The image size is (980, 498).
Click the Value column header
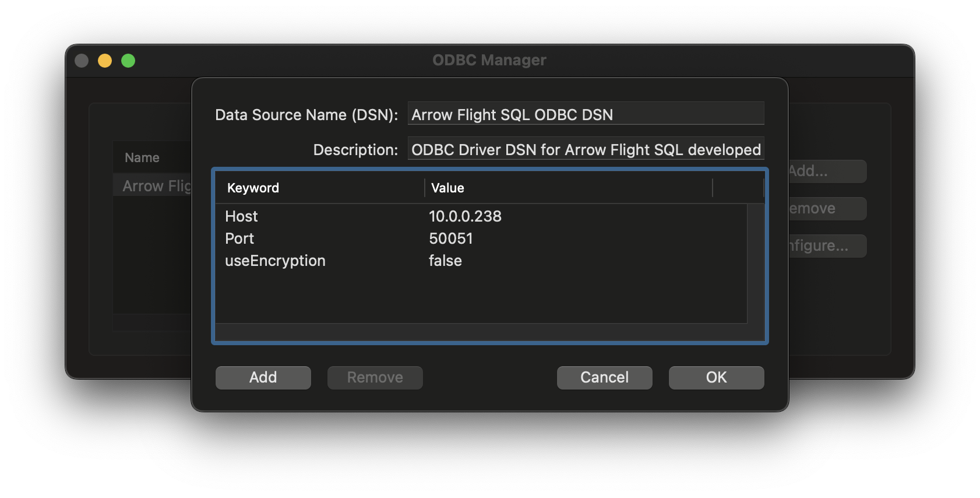[x=447, y=188]
